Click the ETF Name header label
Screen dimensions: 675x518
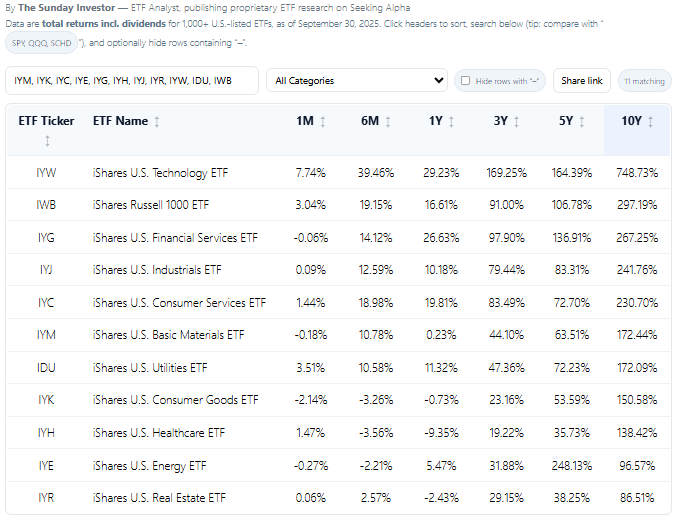(120, 121)
